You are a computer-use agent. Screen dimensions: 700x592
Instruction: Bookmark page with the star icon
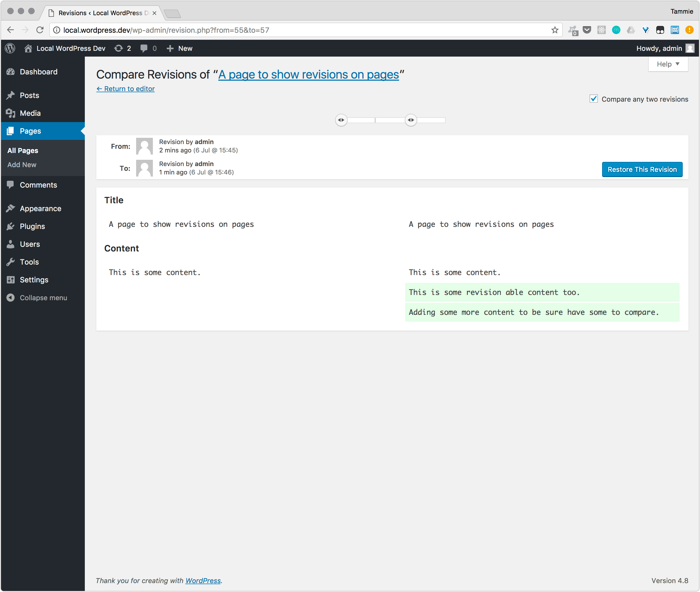[x=555, y=30]
